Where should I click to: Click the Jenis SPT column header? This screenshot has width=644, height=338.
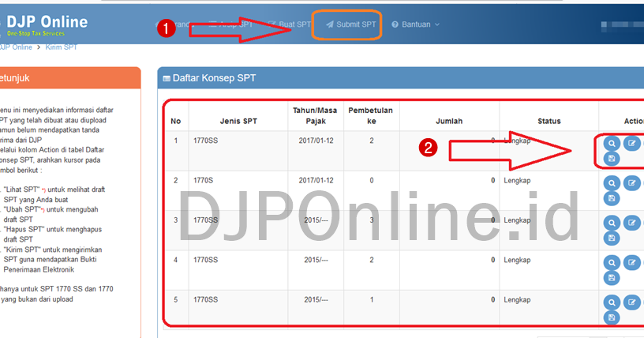[x=238, y=121]
